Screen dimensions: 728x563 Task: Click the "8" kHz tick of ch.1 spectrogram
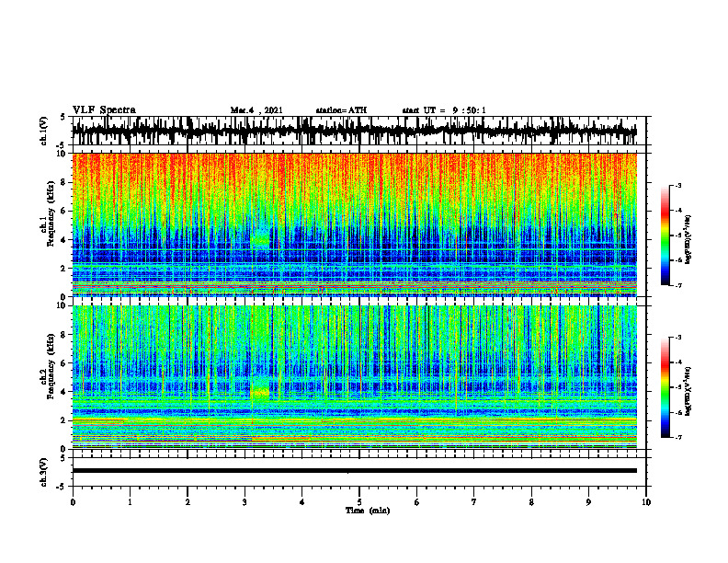coord(64,182)
